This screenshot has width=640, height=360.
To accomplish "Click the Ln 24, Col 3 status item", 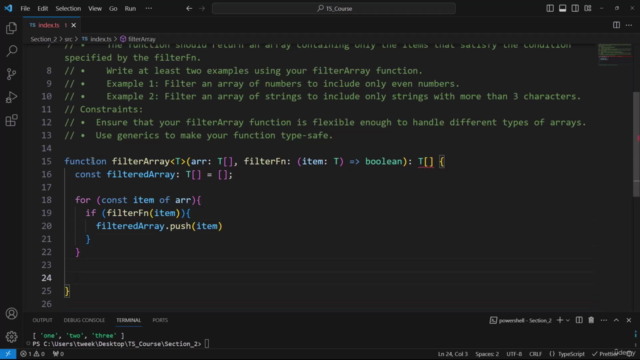I will pos(453,354).
